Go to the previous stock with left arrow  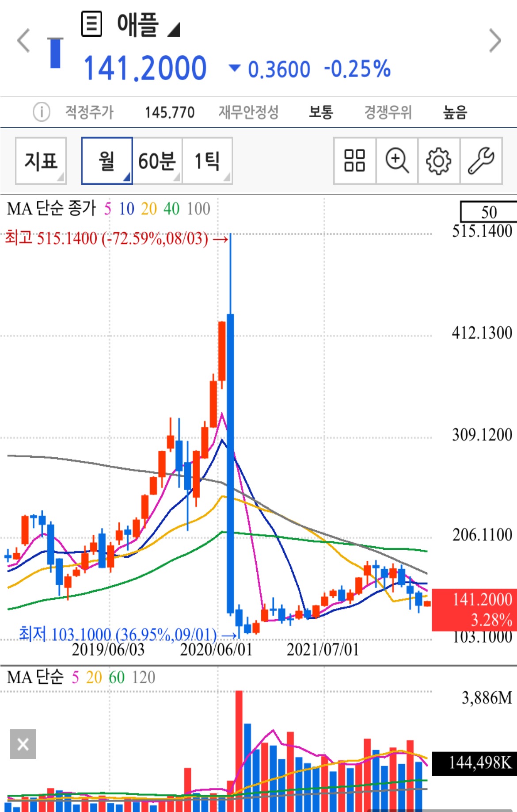tap(23, 41)
